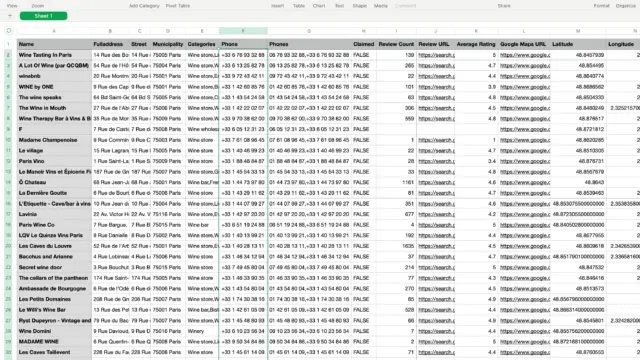Select cell 'Les Caves du Louvre'
The width and height of the screenshot is (640, 360).
tap(54, 246)
